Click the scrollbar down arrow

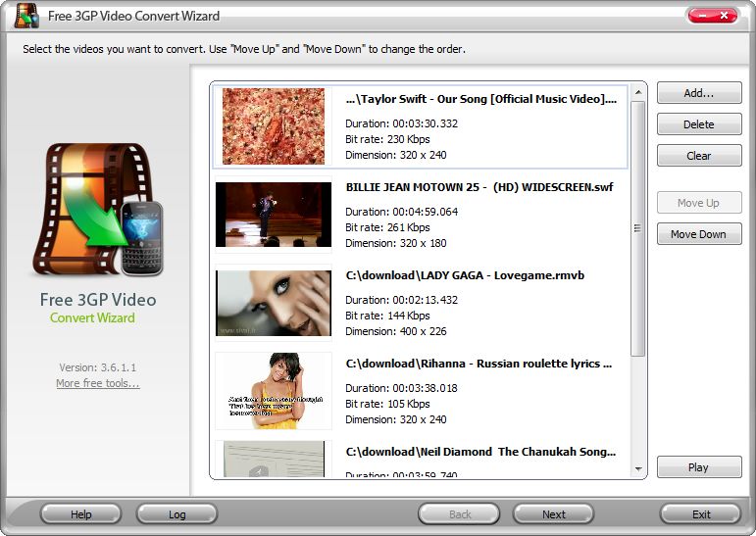point(638,469)
